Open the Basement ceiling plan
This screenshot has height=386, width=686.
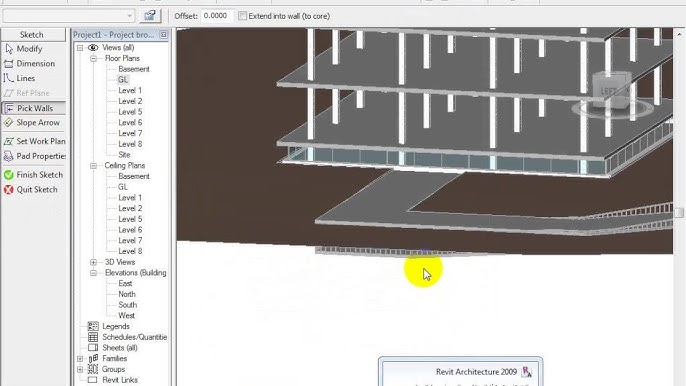134,176
